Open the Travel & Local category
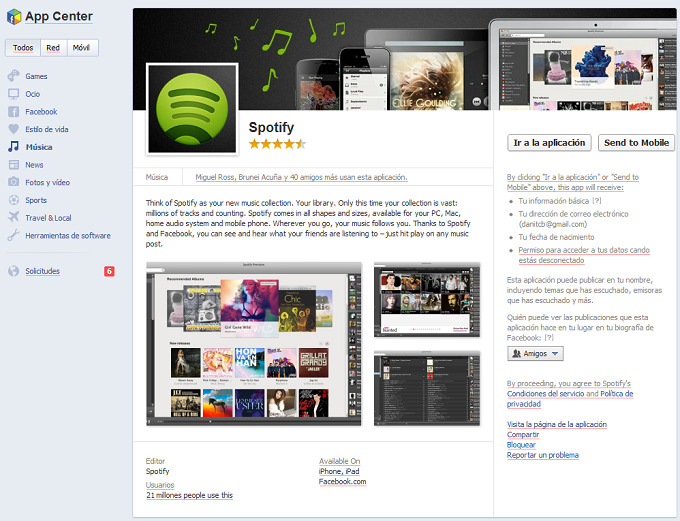 49,218
